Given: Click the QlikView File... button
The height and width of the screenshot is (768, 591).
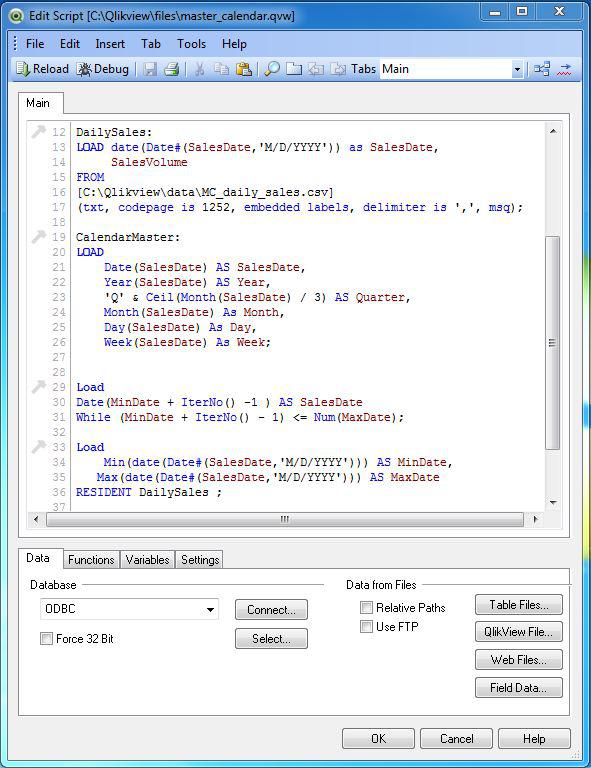Looking at the screenshot, I should tap(519, 632).
